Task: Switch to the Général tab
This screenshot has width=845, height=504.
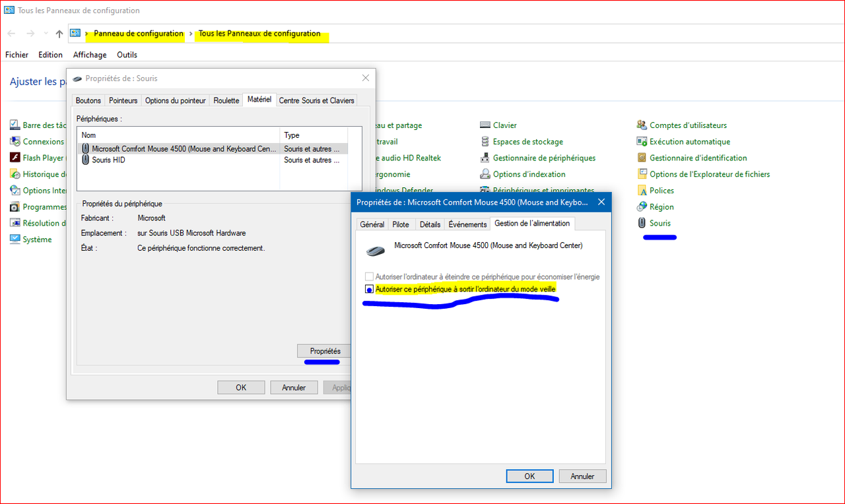Action: coord(372,224)
